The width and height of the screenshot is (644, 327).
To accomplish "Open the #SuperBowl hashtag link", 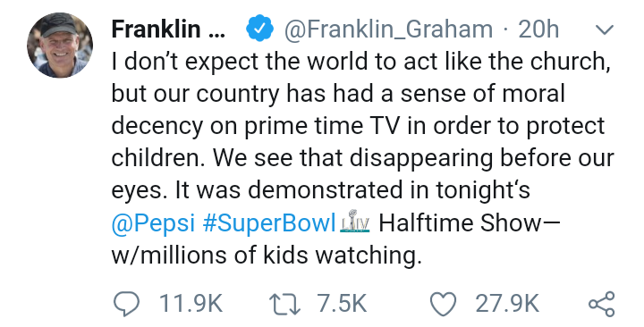I will (269, 223).
